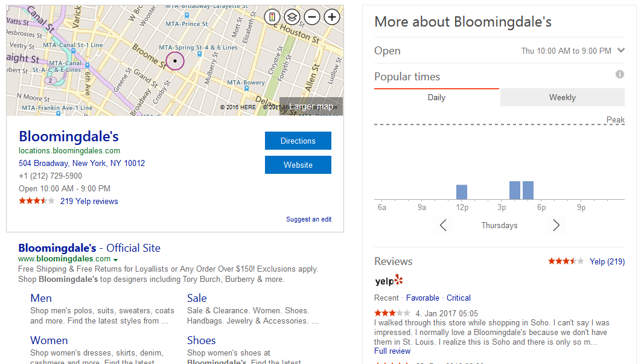The height and width of the screenshot is (364, 641).
Task: Switch to the Weekly popular times tab
Action: coord(562,97)
